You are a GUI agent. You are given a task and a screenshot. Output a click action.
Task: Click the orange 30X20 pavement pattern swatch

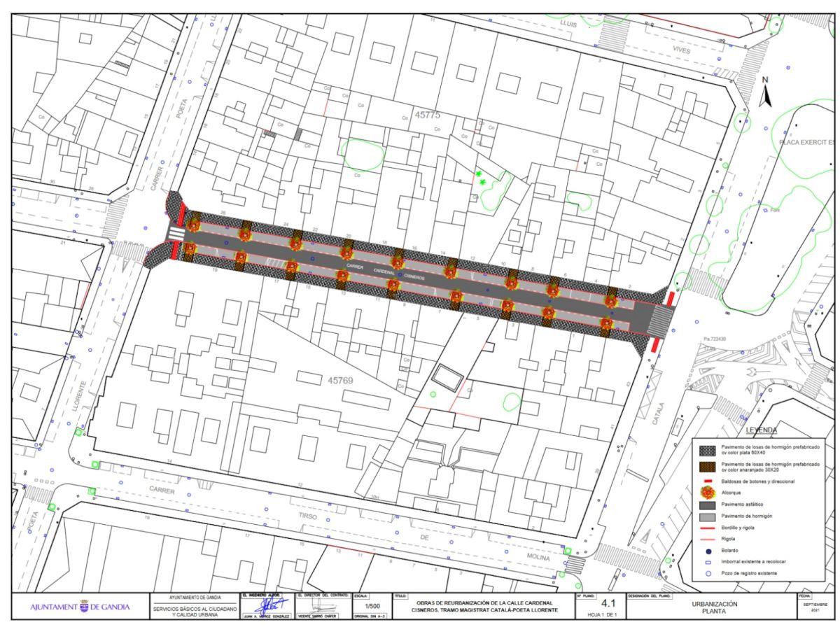point(709,467)
